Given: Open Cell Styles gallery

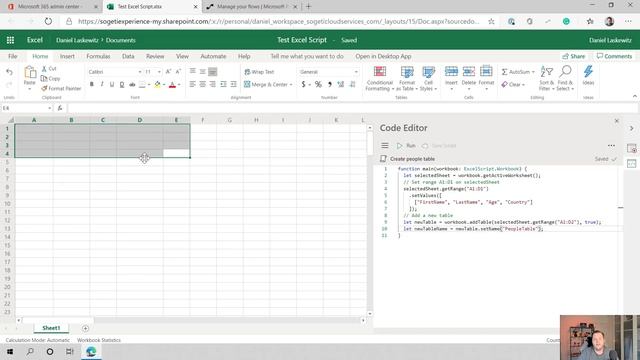Looking at the screenshot, I should coord(428,78).
